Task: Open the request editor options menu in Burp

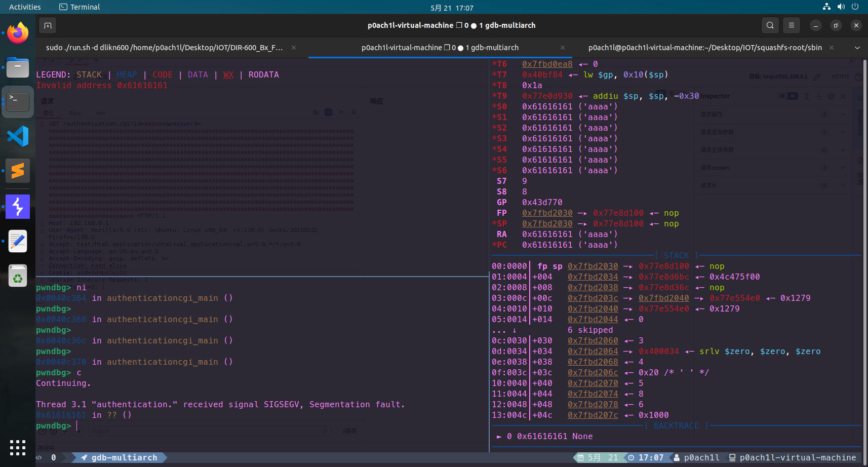Action: [353, 112]
